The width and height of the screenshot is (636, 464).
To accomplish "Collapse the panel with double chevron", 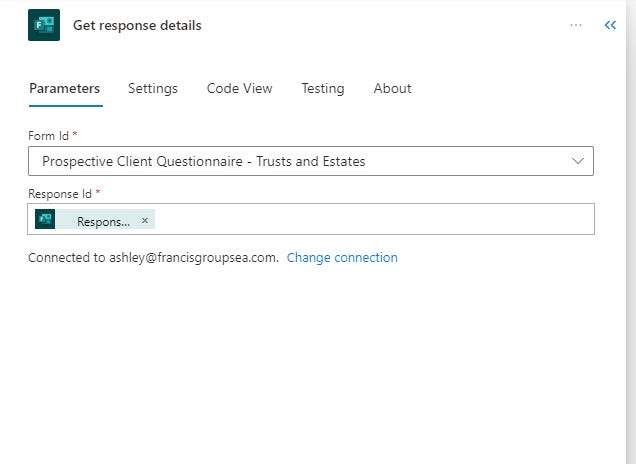I will pyautogui.click(x=610, y=25).
